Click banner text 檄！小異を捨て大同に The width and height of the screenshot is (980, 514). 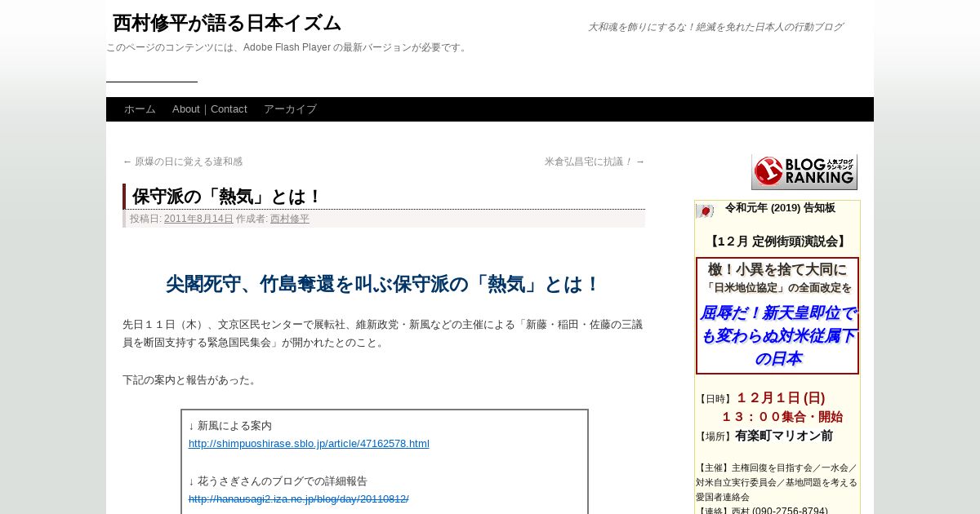coord(777,269)
